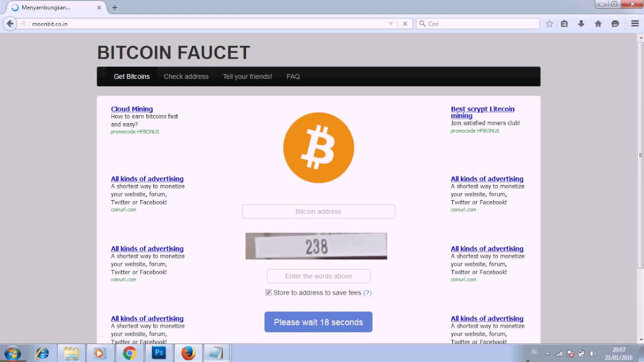Go to the Firefox home page icon
This screenshot has height=362, width=644.
click(598, 24)
